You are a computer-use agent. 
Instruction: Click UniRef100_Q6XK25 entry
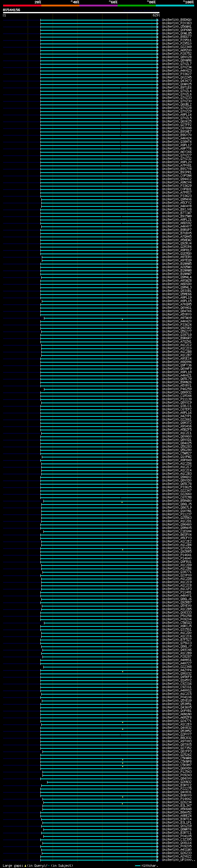tap(176, 121)
